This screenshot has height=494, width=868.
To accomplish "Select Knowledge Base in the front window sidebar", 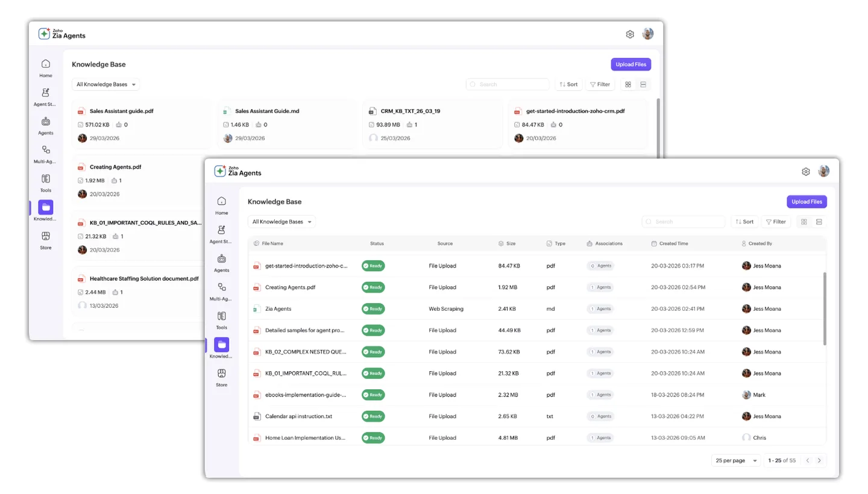I will 222,348.
